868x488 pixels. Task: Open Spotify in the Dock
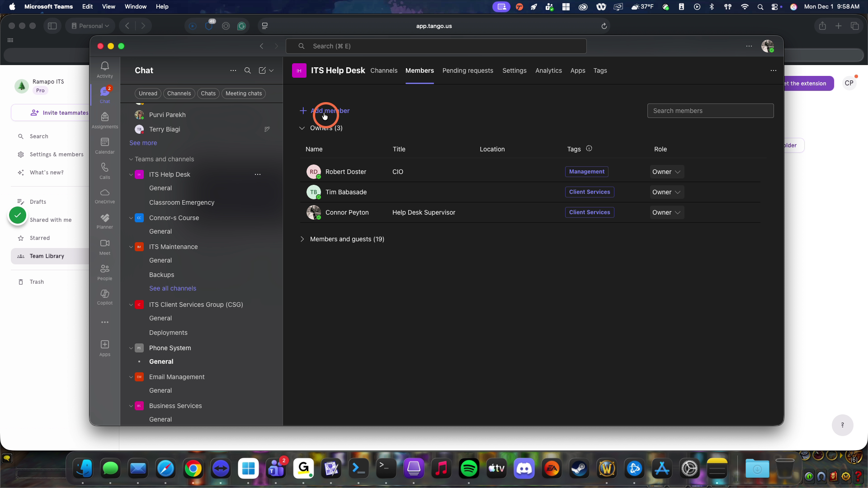469,469
